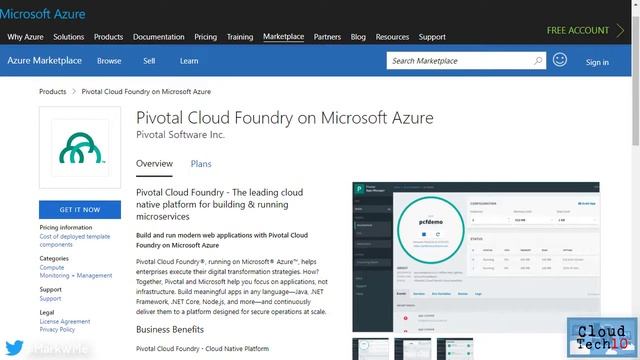
Task: Click the GET IT NOW button
Action: pos(80,209)
